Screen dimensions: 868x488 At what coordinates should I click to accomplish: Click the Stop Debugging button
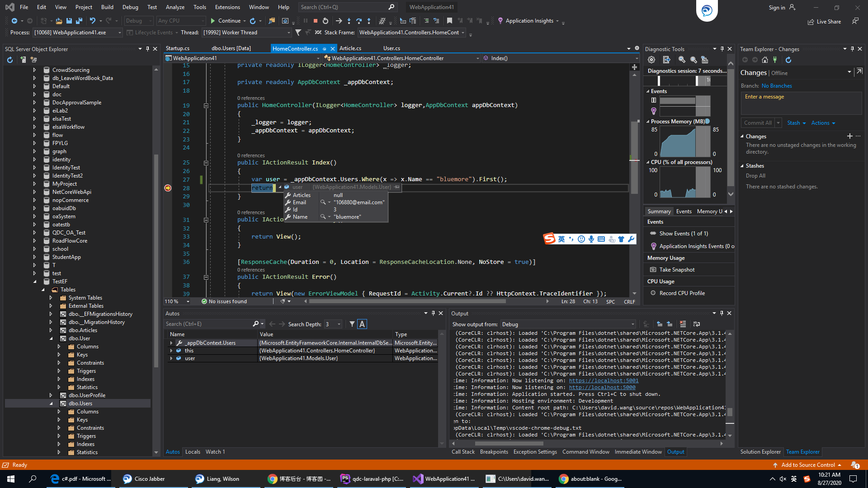tap(316, 21)
